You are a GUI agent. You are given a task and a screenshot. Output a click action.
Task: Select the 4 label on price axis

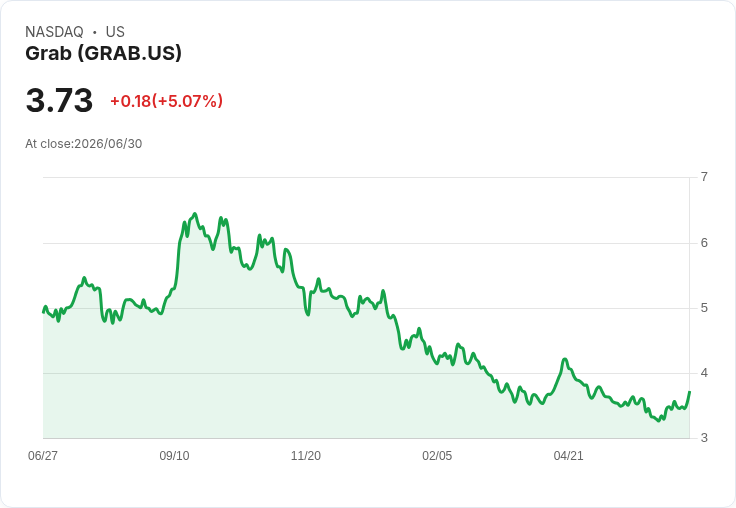(x=704, y=373)
